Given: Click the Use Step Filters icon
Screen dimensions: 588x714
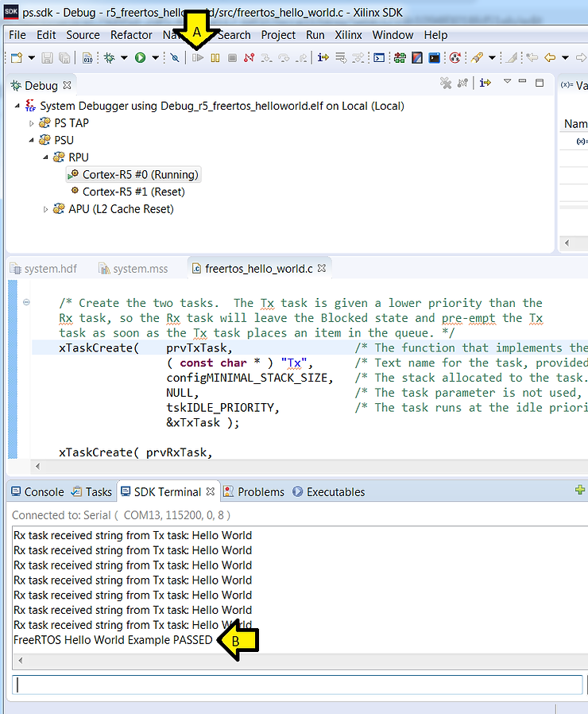Looking at the screenshot, I should [358, 58].
